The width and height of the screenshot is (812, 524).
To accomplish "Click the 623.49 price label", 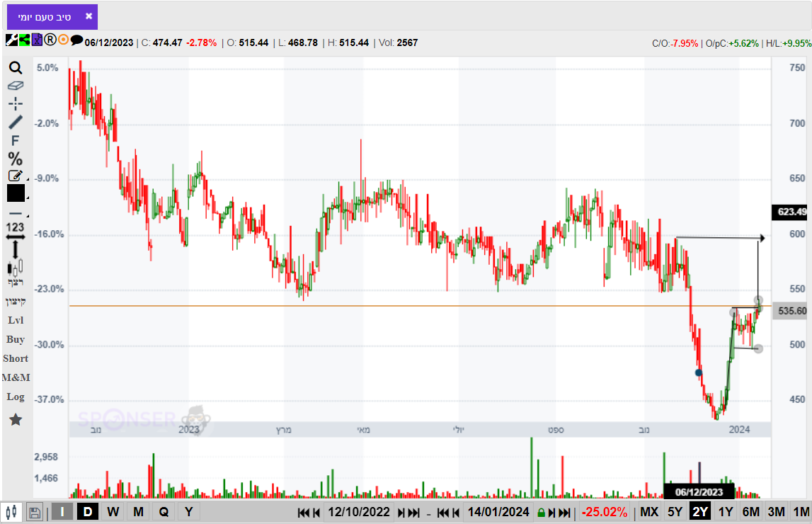I will [x=791, y=212].
